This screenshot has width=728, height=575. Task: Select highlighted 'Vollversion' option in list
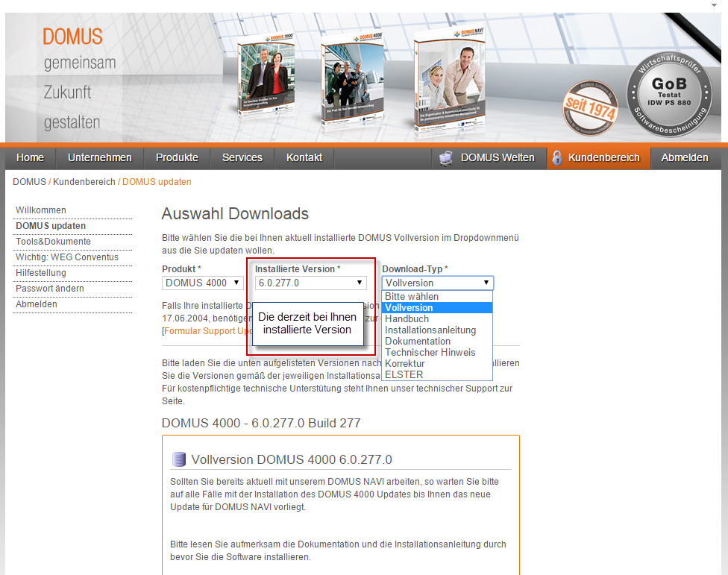point(437,308)
